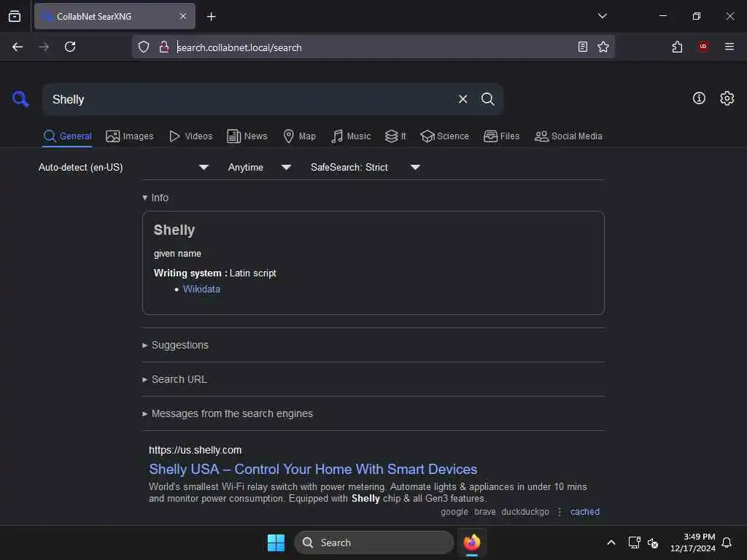Open the Wikidata link

point(201,289)
